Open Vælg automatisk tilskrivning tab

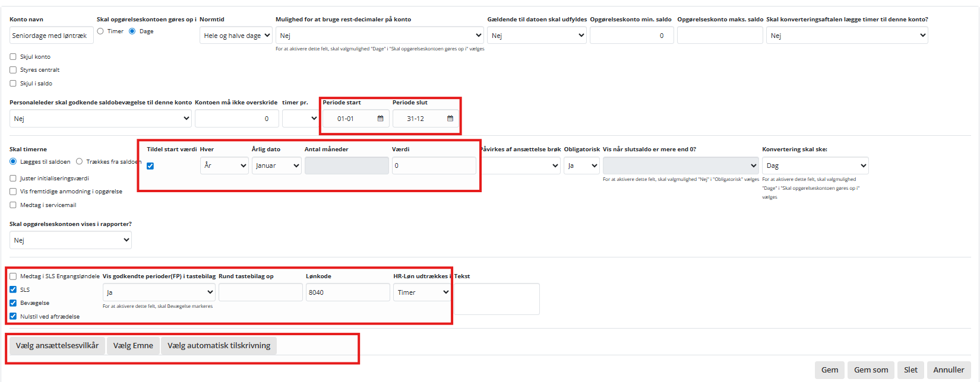[x=219, y=346]
